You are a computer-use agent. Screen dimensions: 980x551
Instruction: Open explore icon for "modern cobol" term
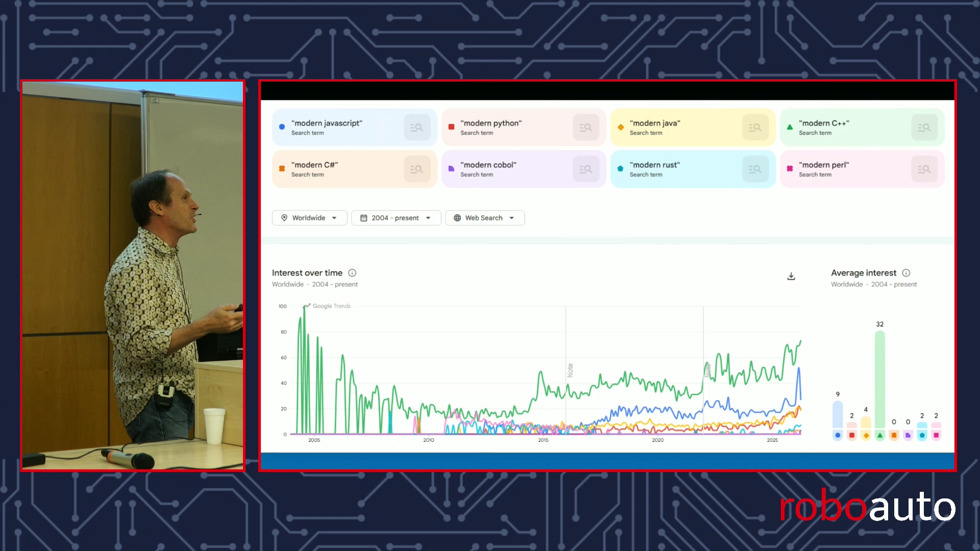coord(586,169)
